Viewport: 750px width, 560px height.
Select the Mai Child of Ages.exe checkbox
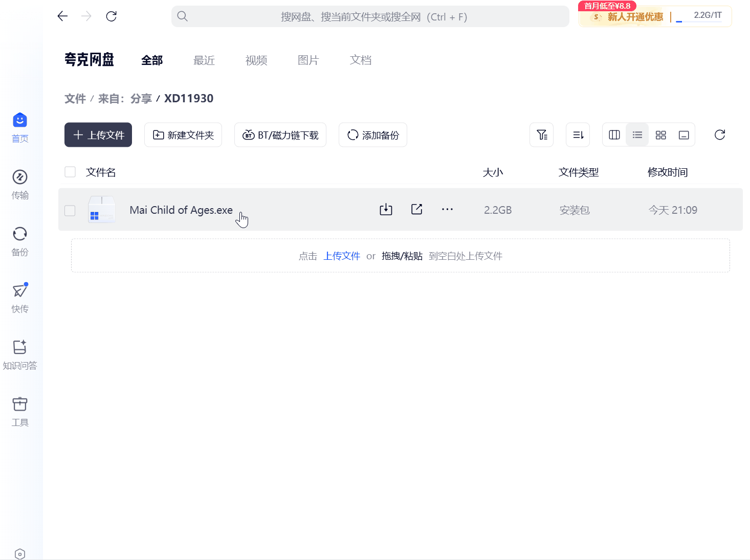(x=70, y=210)
